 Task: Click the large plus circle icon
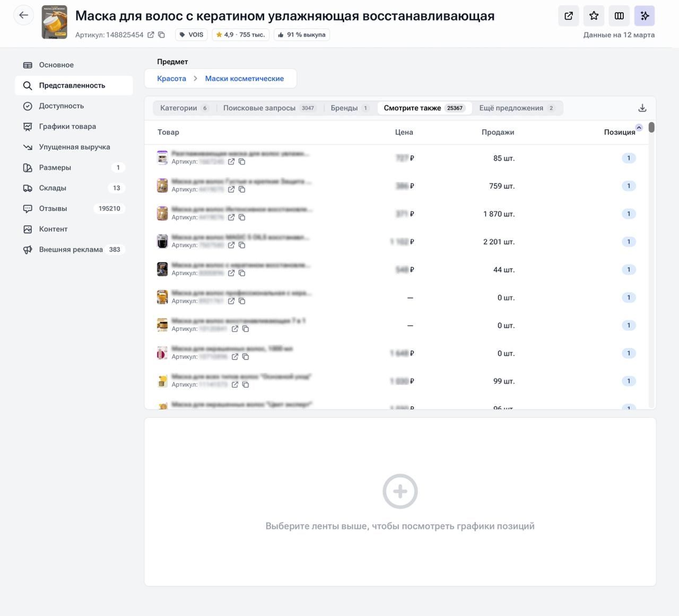pos(400,491)
